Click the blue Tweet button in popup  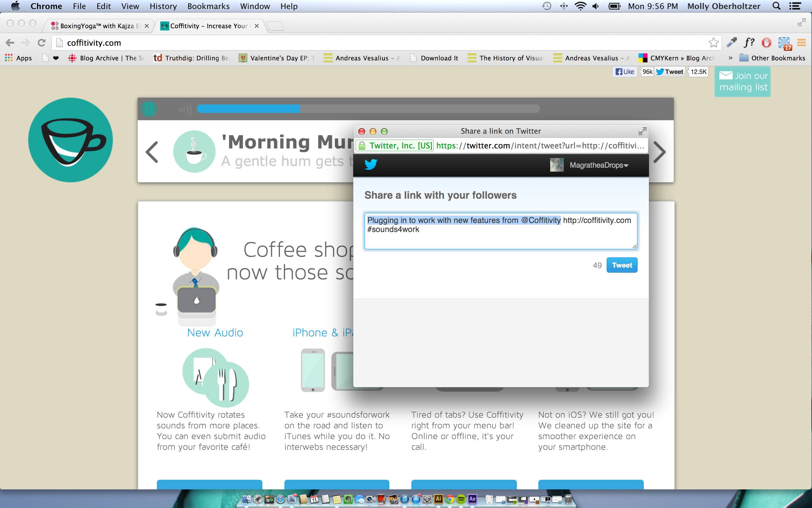point(622,265)
